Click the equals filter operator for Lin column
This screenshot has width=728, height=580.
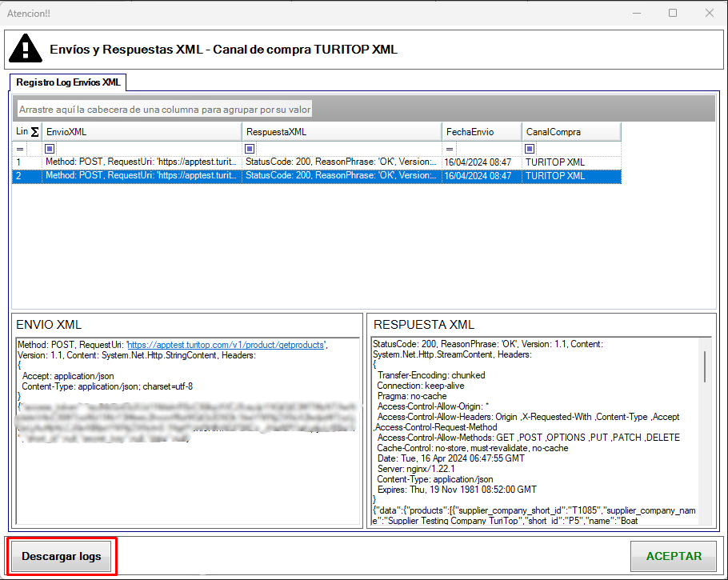[20, 149]
